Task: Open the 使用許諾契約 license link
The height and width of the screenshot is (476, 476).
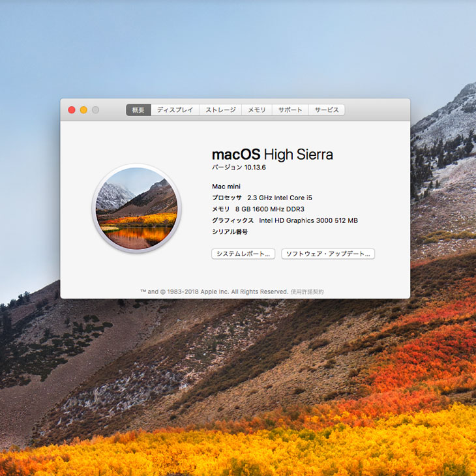Action: pyautogui.click(x=307, y=291)
